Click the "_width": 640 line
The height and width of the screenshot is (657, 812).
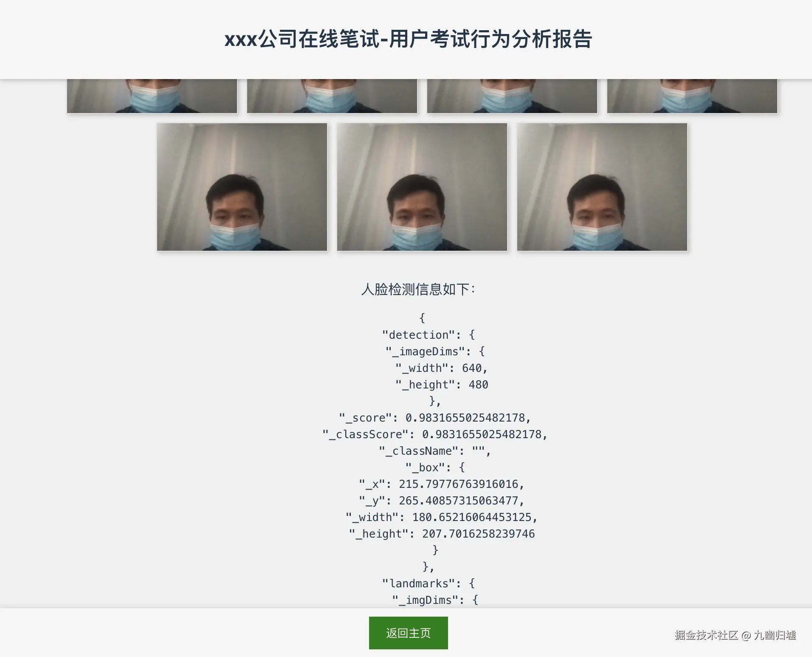tap(442, 368)
